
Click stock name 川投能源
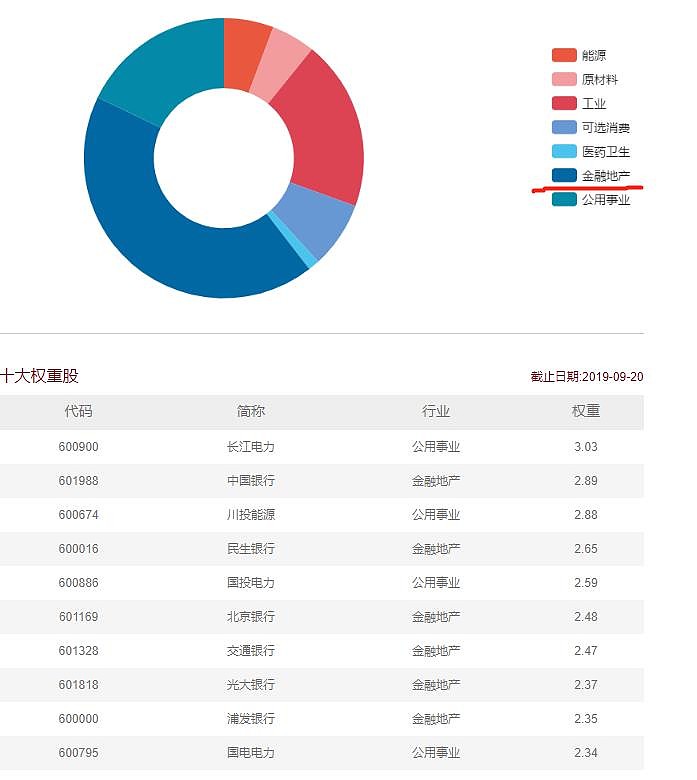tap(251, 514)
